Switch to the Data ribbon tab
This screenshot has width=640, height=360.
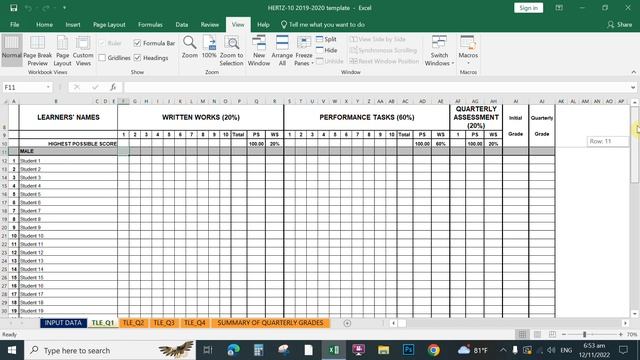tap(182, 24)
